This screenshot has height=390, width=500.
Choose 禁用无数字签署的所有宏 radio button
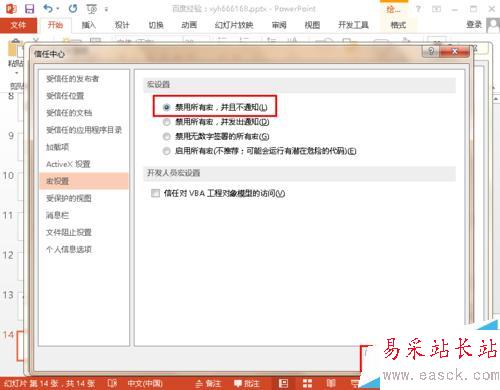tap(166, 136)
